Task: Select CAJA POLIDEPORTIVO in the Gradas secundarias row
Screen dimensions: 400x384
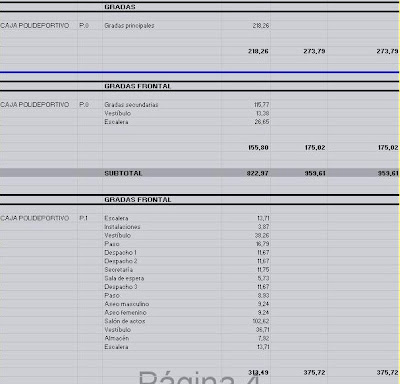Action: (35, 105)
